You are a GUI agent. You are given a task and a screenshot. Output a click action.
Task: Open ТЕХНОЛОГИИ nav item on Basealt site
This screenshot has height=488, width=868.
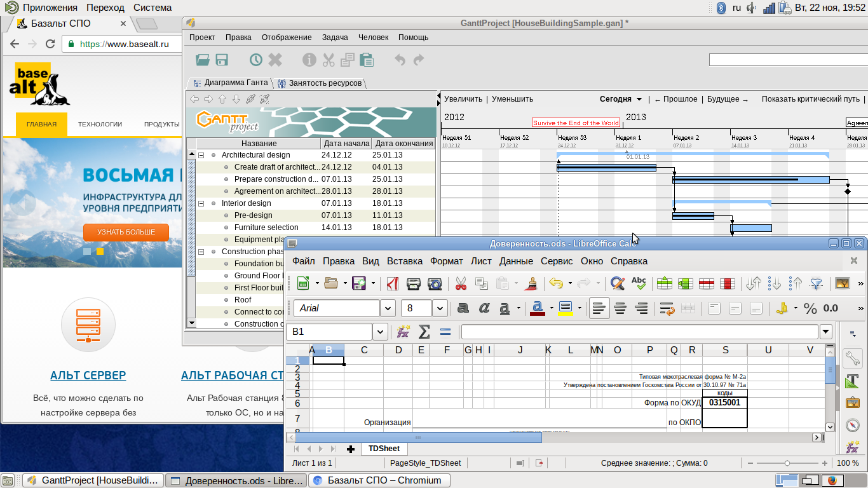(100, 125)
